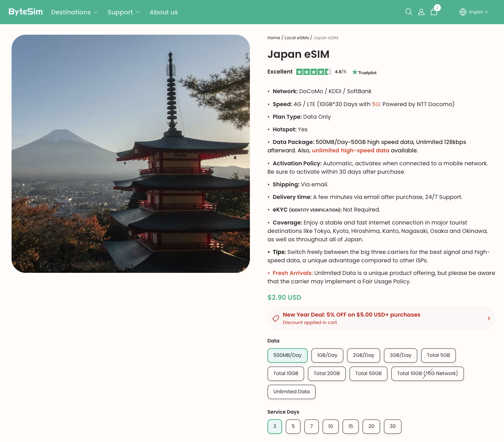
Task: Click the Japan pagoda product image
Action: [x=131, y=154]
